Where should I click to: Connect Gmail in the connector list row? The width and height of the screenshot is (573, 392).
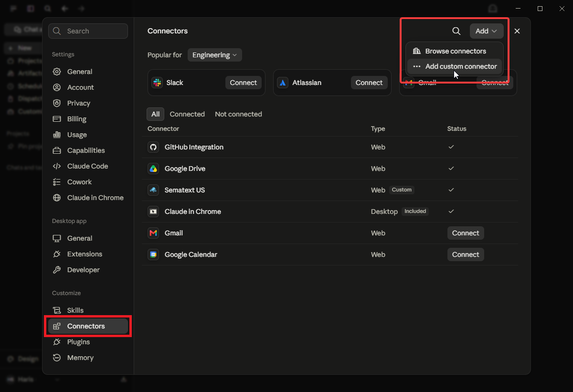point(466,233)
